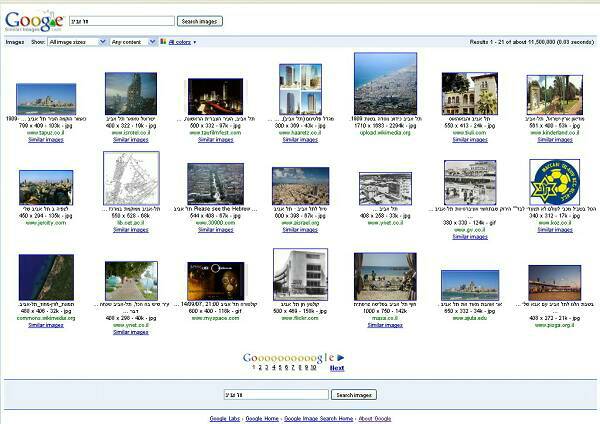Click the www.flickr.com source link
Viewport: 600px width, 424px height.
300,318
